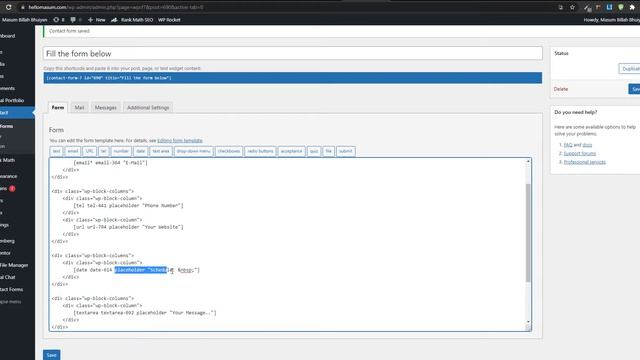Click the green shield extension icon

(621, 7)
